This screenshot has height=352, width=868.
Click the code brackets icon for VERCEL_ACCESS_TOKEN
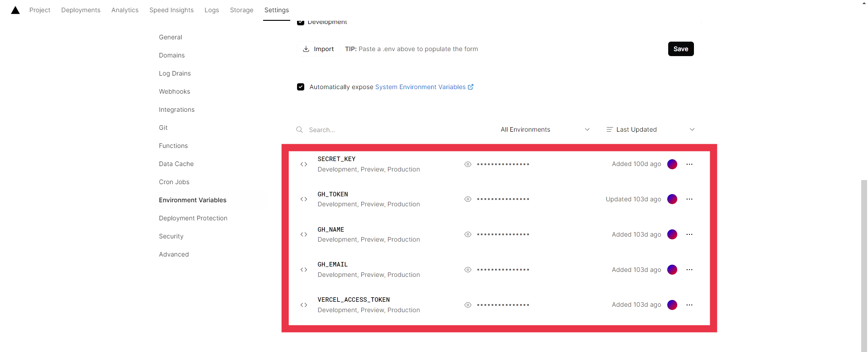tap(304, 305)
